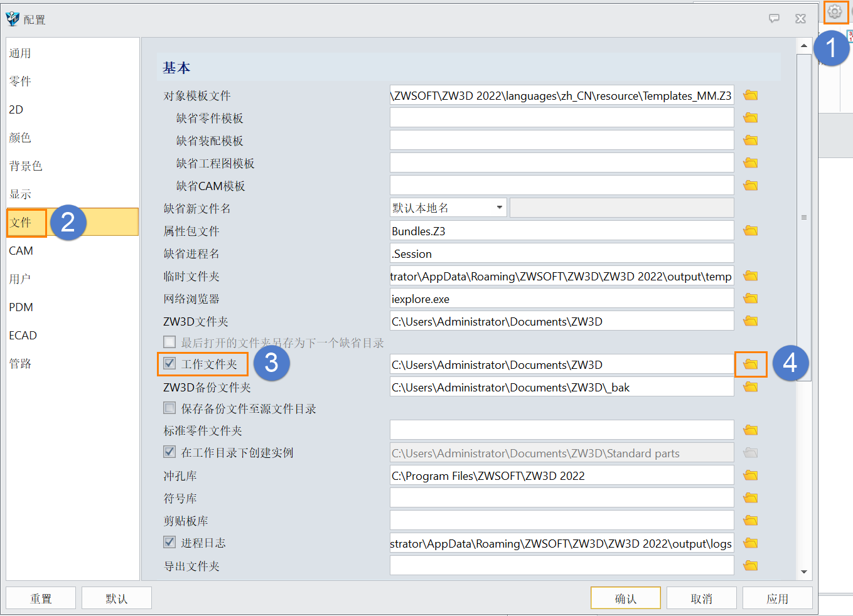This screenshot has width=853, height=616.
Task: Click the 应用 button
Action: click(778, 598)
